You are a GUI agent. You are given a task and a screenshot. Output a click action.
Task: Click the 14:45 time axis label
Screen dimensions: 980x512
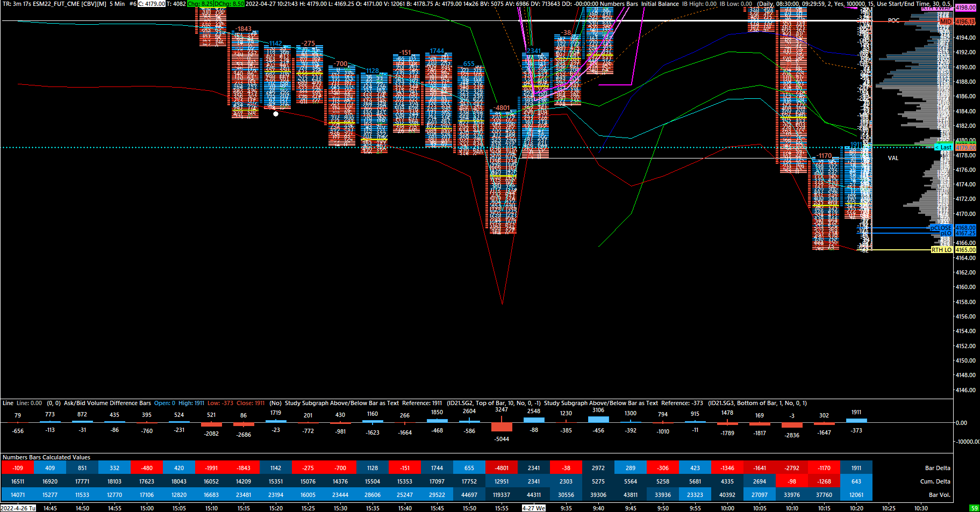pos(50,508)
